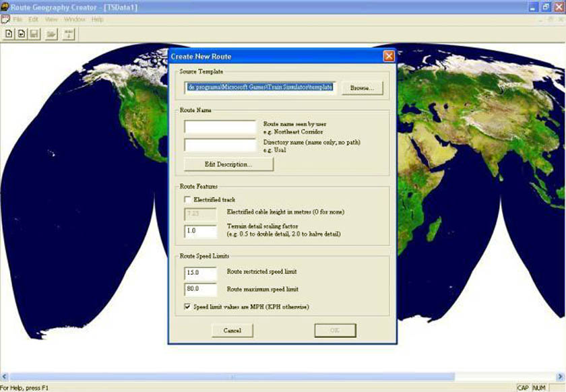Open the Edit menu
This screenshot has height=392, width=566.
[x=34, y=20]
